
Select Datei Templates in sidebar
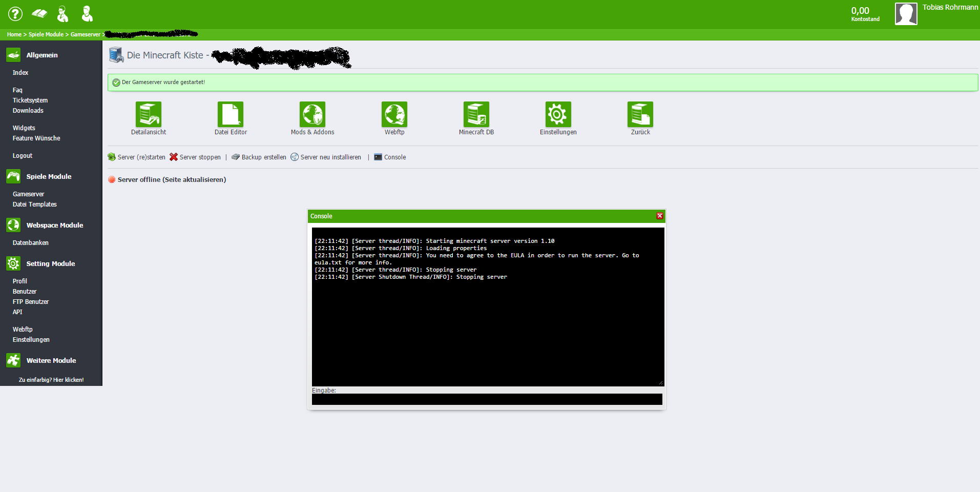click(35, 204)
